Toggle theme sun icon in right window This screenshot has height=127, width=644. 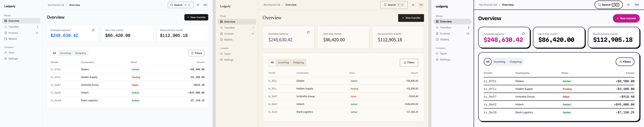628,5
